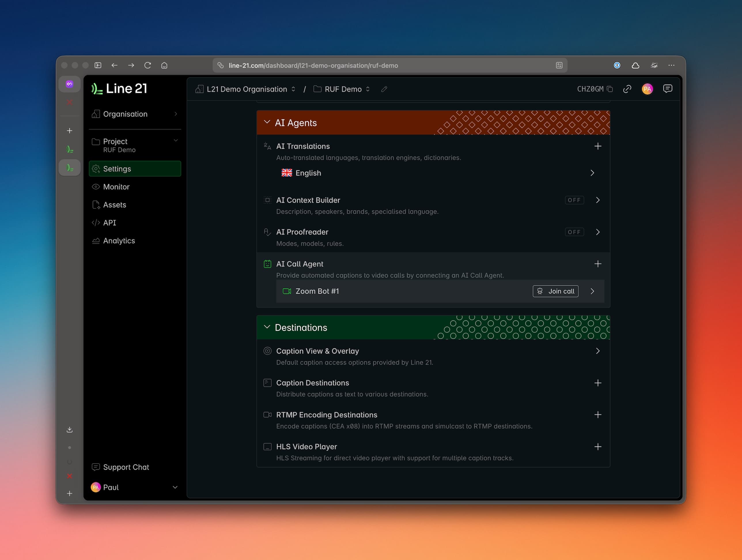This screenshot has width=742, height=560.
Task: Copy the CHZ0GM project code
Action: pos(610,89)
